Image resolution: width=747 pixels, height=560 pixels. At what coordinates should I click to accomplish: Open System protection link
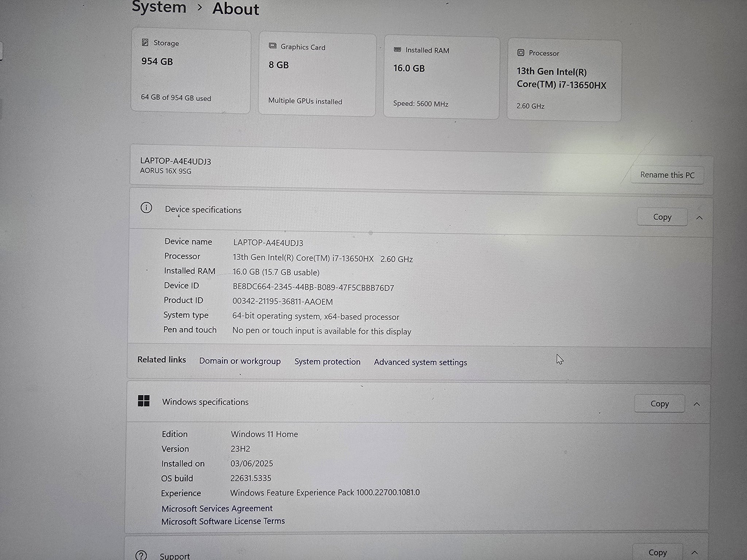click(327, 362)
